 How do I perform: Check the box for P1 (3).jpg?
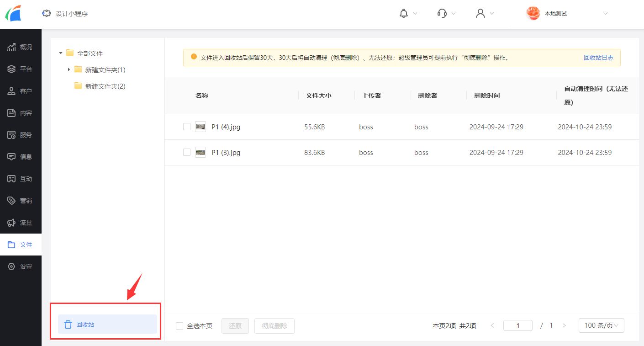[187, 152]
